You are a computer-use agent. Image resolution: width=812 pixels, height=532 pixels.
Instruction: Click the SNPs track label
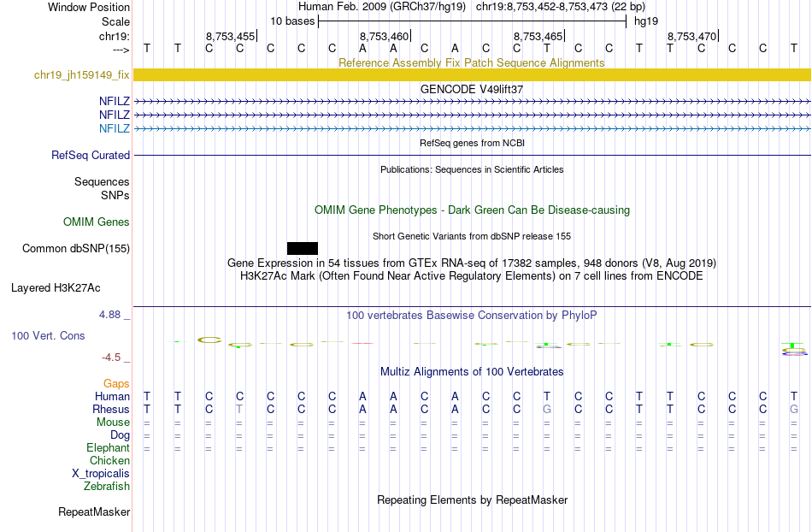click(115, 195)
